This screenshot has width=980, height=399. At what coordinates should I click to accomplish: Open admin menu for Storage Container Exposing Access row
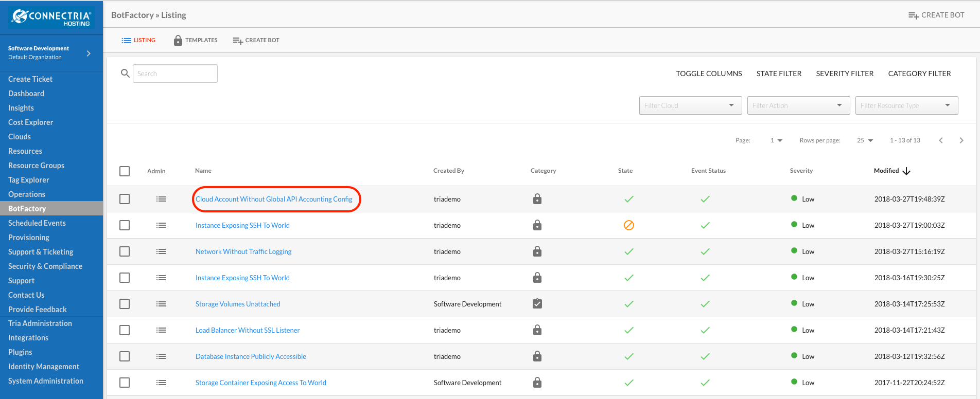(161, 383)
